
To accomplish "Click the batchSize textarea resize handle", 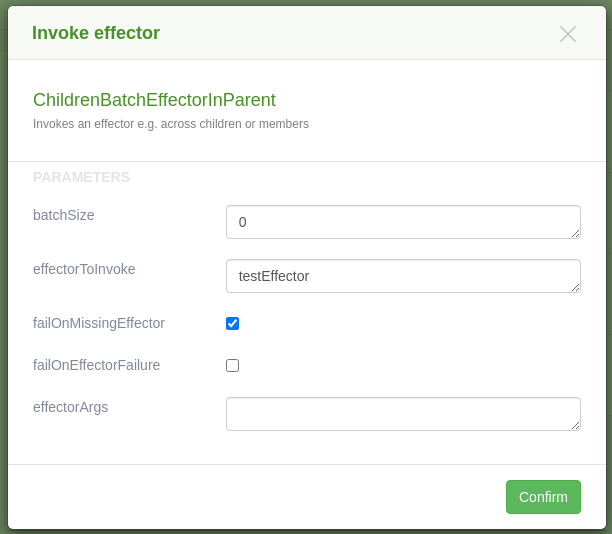I will tap(575, 233).
